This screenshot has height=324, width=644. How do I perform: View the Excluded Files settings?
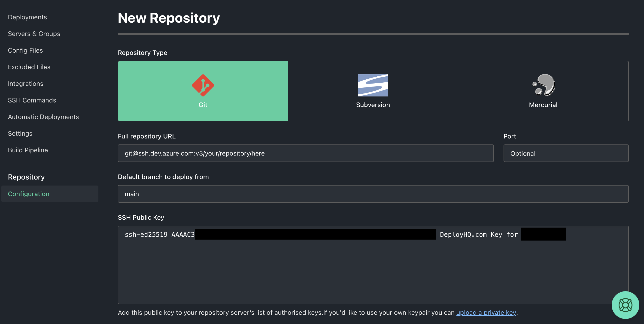pyautogui.click(x=29, y=67)
